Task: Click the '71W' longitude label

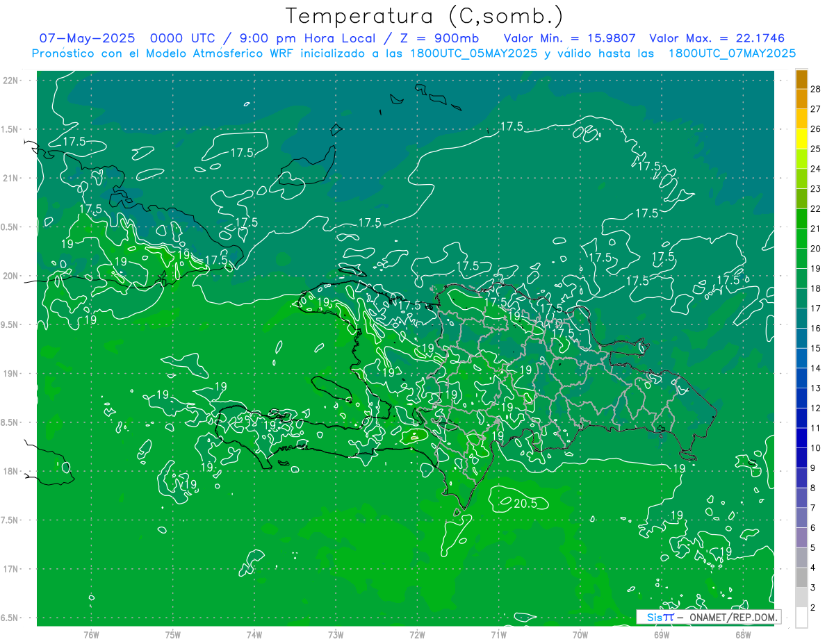Action: coord(498,634)
